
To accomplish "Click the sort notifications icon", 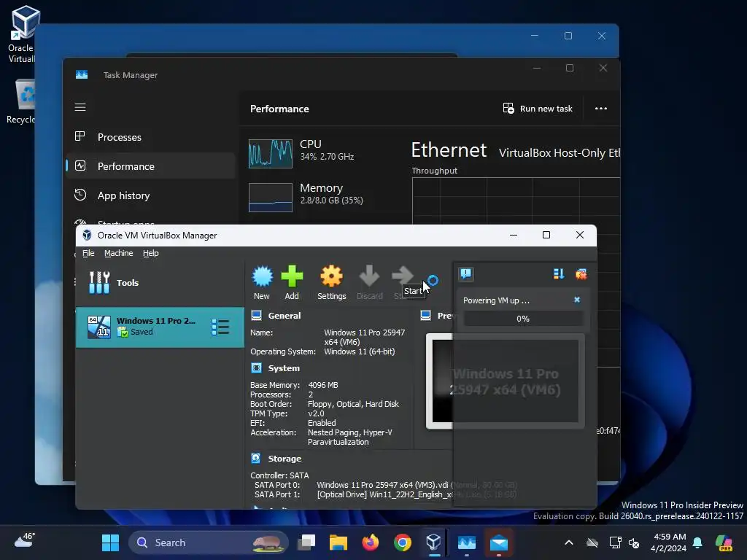I will click(559, 274).
